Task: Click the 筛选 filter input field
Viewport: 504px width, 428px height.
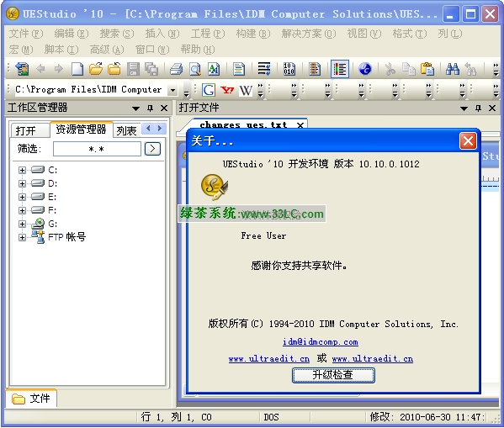Action: (97, 149)
